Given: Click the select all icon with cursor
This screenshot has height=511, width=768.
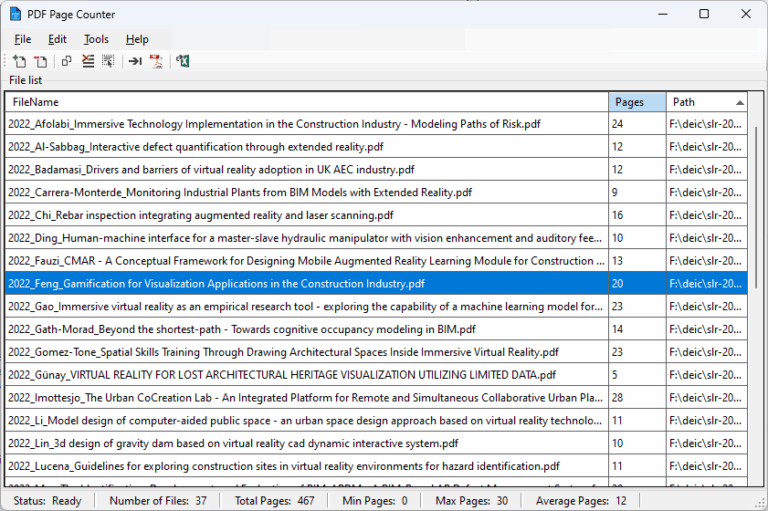Looking at the screenshot, I should click(x=108, y=61).
